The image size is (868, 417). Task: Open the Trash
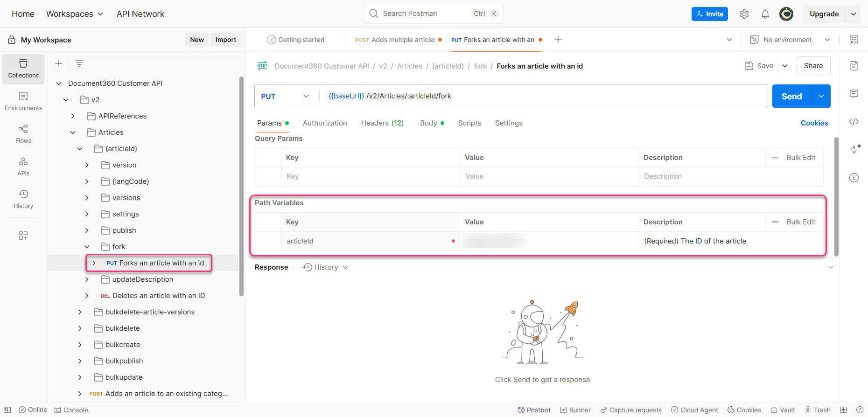[818, 410]
